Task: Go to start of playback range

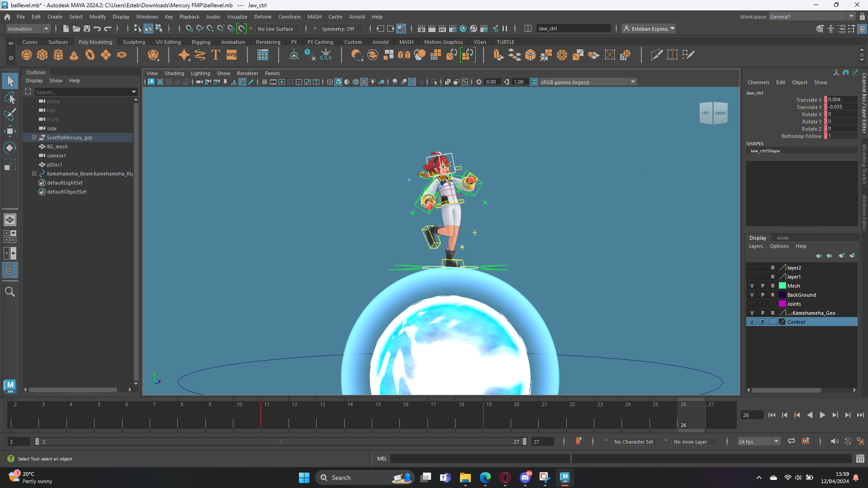Action: coord(772,415)
